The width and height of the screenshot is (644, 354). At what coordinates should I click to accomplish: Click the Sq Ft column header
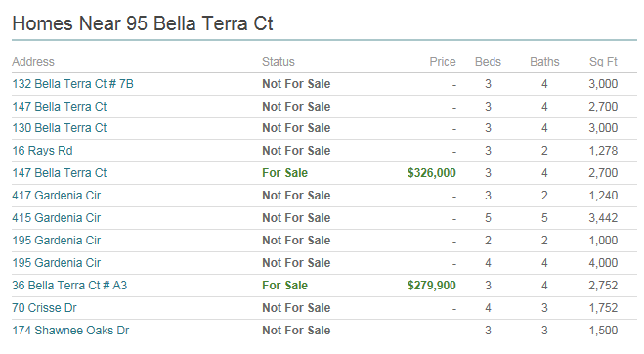[603, 62]
